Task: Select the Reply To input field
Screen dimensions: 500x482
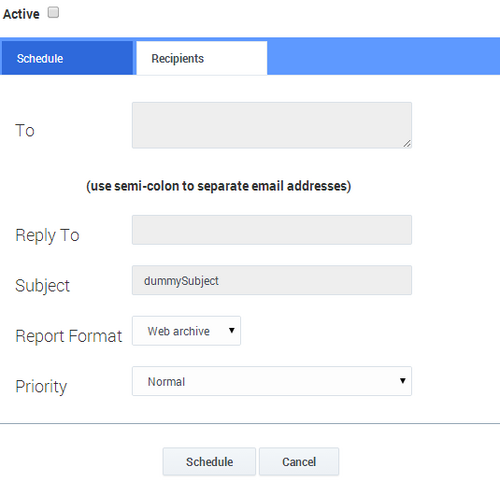Action: tap(272, 230)
